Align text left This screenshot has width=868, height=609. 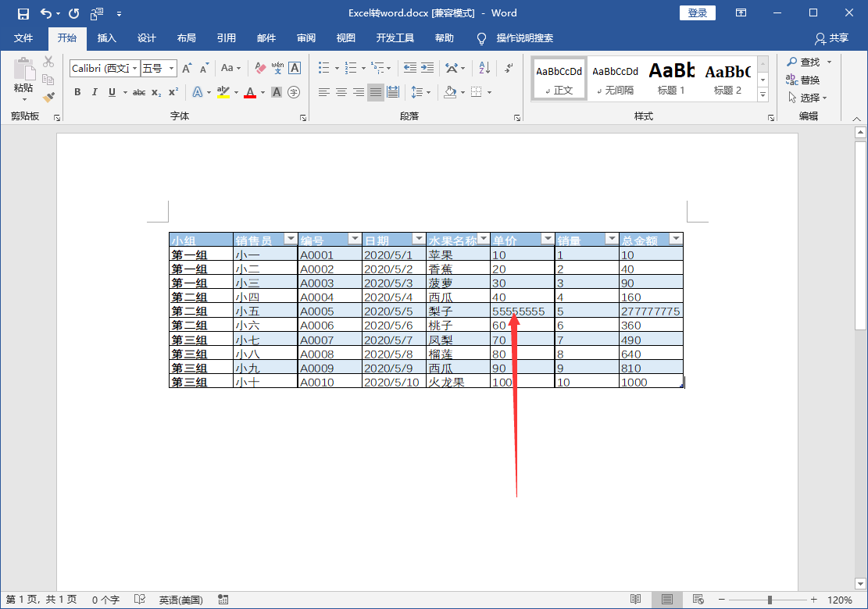323,92
